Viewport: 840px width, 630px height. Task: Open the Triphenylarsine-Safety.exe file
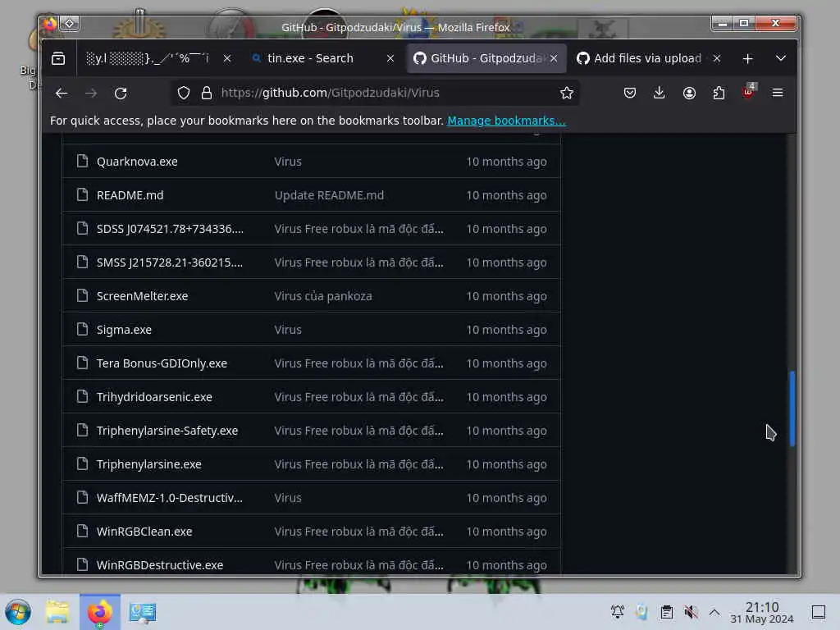167,431
